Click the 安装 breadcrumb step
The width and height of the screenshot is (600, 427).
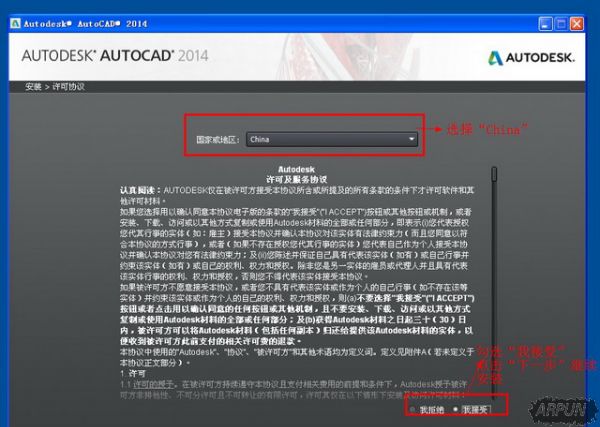(x=33, y=86)
